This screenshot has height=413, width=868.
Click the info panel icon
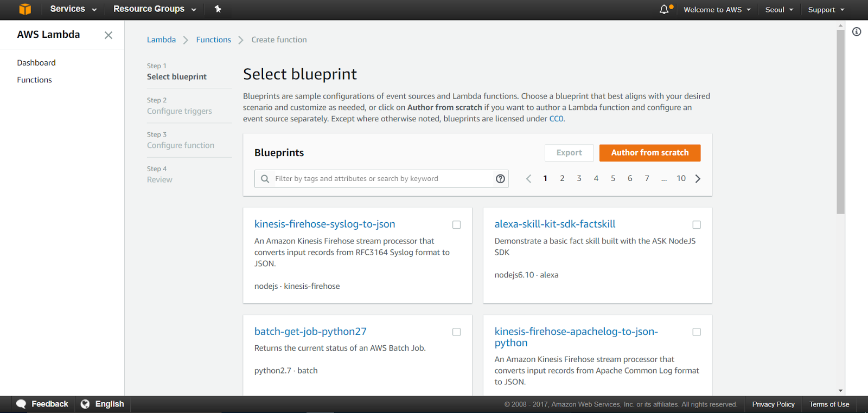click(x=857, y=32)
